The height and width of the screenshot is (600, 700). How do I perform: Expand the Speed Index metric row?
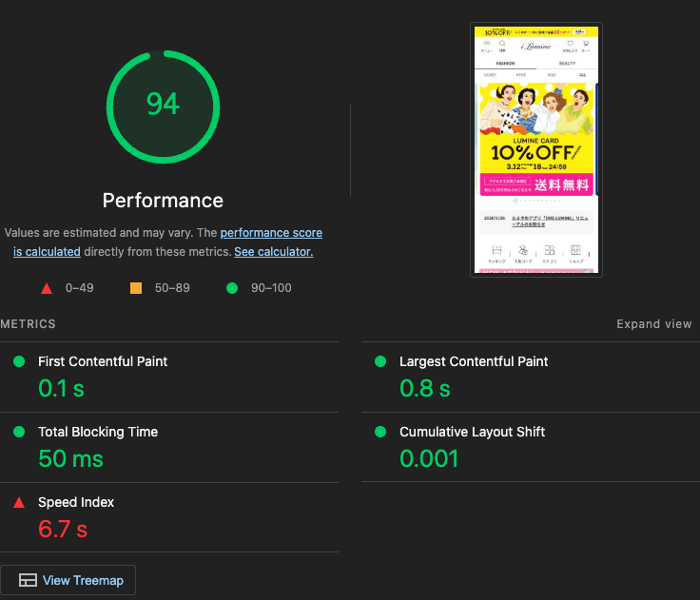point(76,502)
